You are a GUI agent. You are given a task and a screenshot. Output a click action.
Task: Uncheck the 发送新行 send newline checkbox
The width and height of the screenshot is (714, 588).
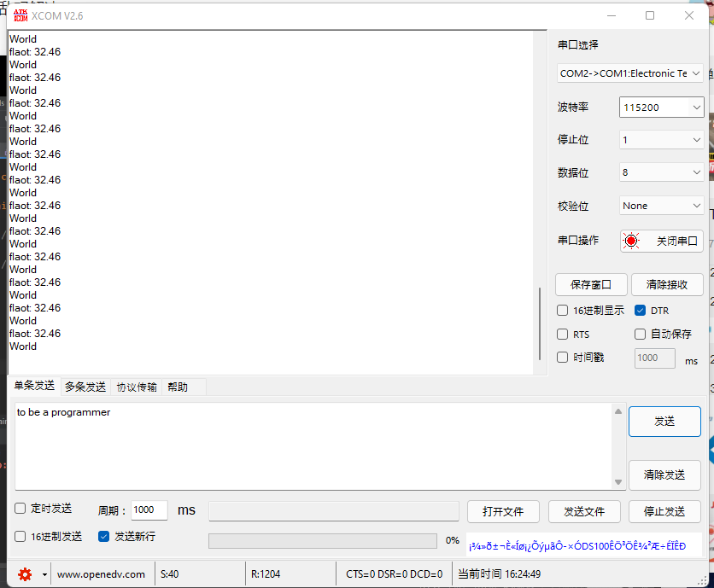[x=104, y=537]
